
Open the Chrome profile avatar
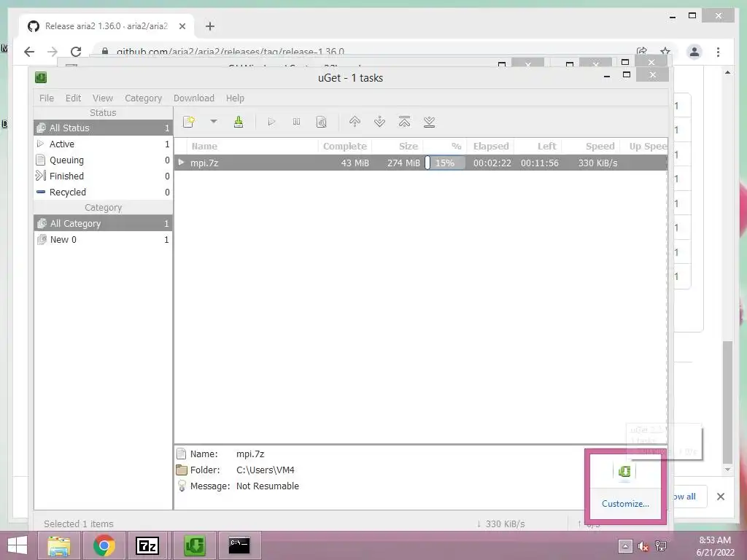coord(694,52)
